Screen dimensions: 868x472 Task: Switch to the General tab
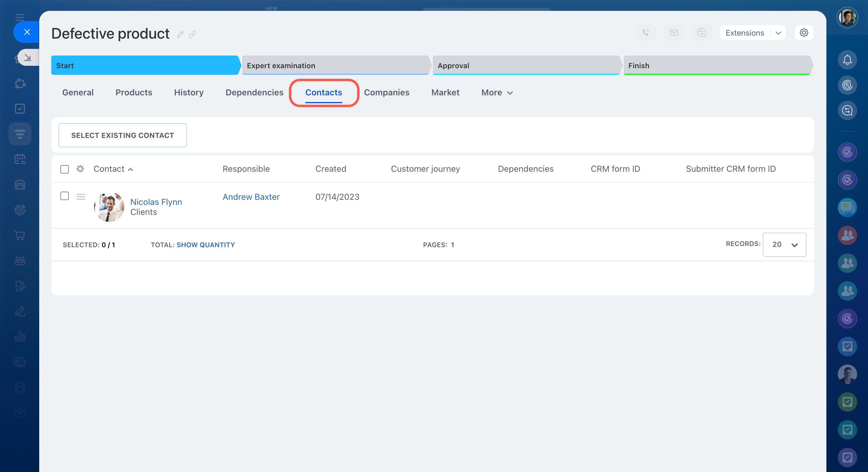click(x=78, y=92)
